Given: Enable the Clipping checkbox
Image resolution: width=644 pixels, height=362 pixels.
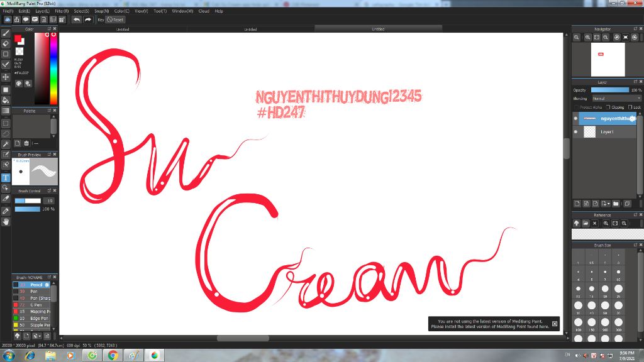Looking at the screenshot, I should pyautogui.click(x=608, y=107).
